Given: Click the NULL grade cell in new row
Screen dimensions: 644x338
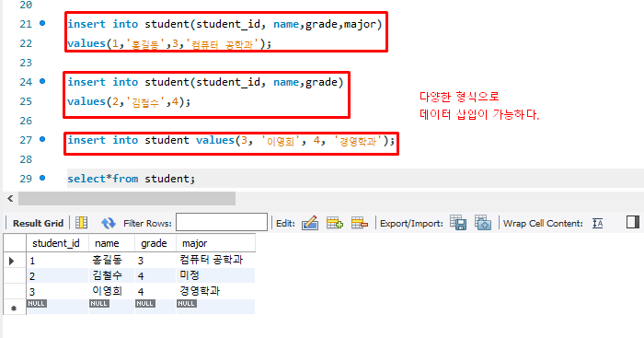Looking at the screenshot, I should 155,307.
